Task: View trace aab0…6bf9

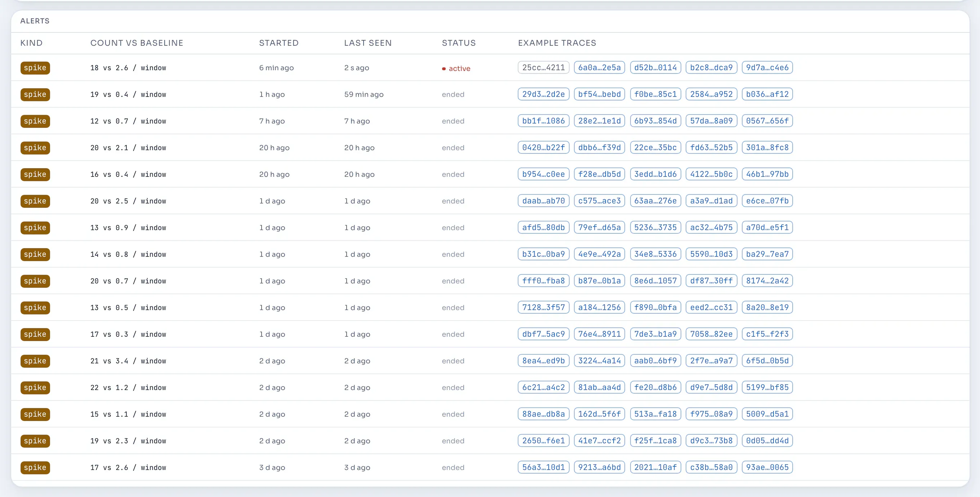Action: (655, 361)
